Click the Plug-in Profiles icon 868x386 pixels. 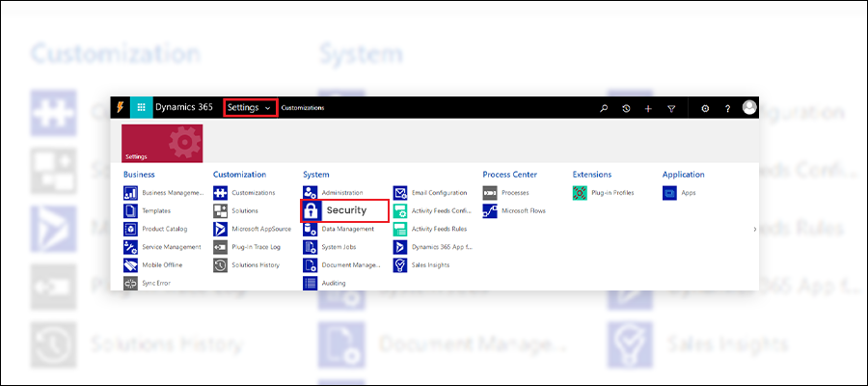click(x=580, y=193)
